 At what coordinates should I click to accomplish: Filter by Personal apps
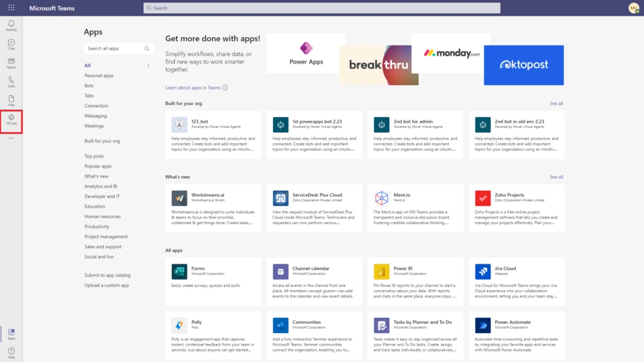[99, 76]
